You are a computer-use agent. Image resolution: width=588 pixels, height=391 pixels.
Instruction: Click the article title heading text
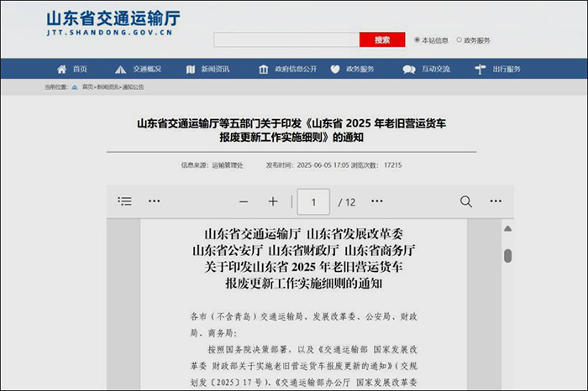(291, 130)
